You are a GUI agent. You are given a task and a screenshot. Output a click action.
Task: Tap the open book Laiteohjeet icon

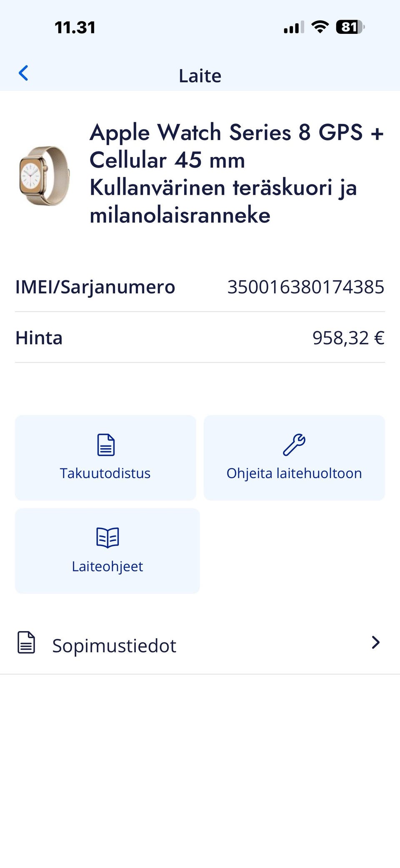(x=107, y=537)
